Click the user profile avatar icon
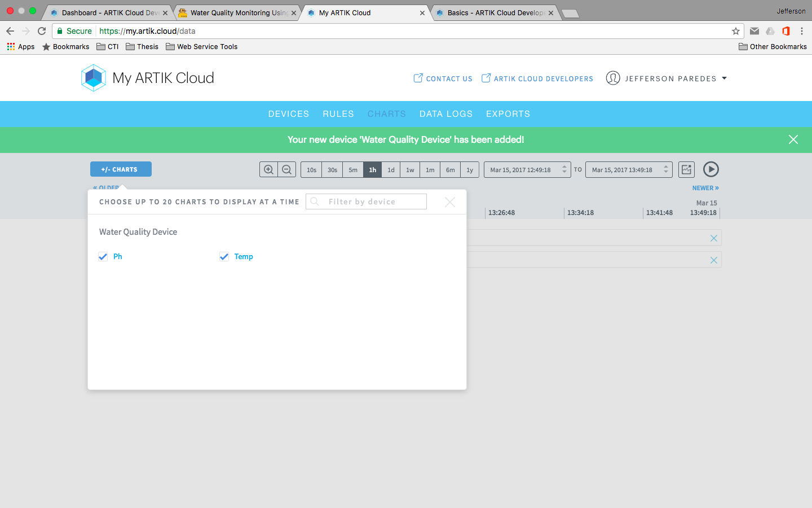This screenshot has width=812, height=508. tap(613, 78)
